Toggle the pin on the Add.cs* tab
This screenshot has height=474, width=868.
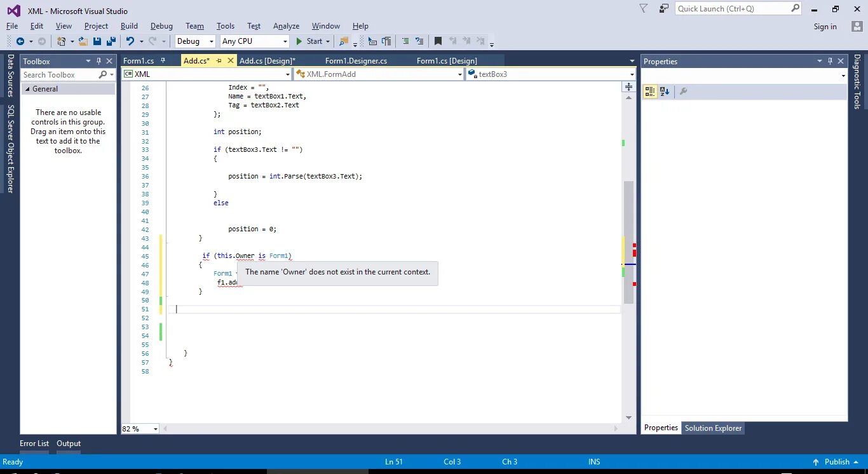coord(219,60)
